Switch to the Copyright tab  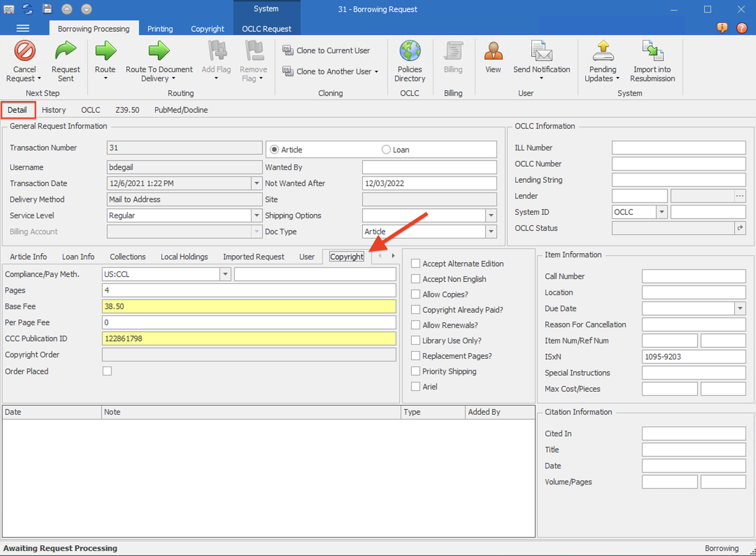point(347,256)
